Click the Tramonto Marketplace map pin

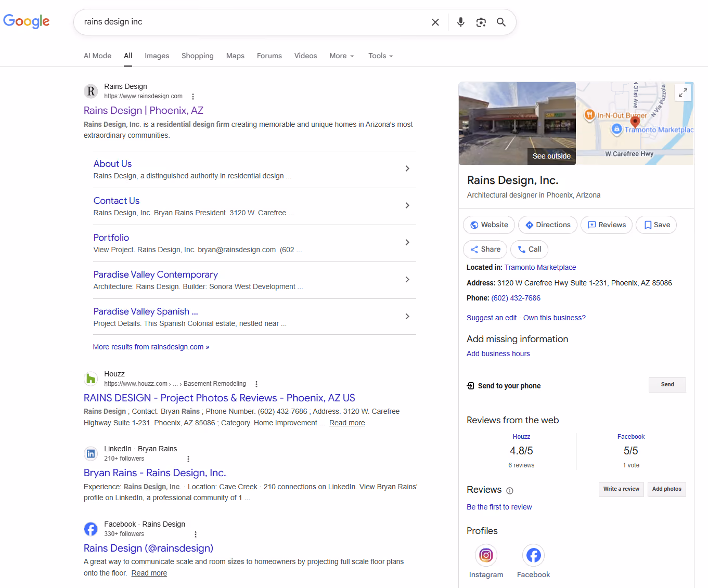click(x=616, y=129)
